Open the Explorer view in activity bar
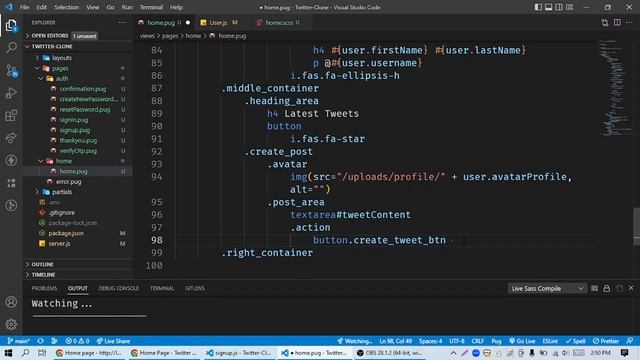640x360 pixels. click(x=11, y=26)
